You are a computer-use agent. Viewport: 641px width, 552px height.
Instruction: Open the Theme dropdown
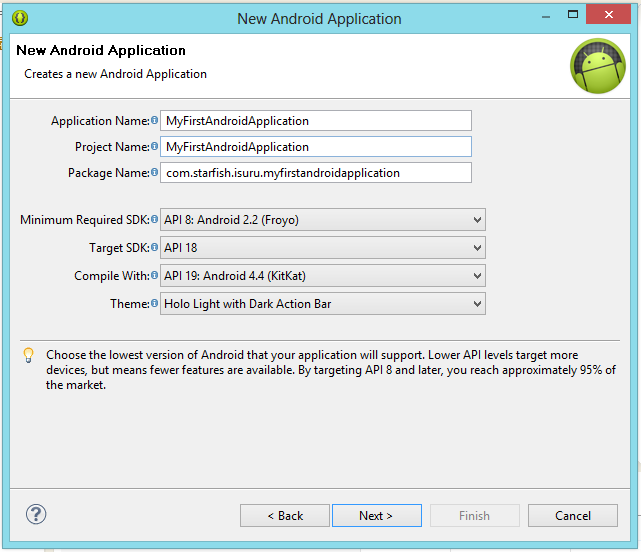[323, 304]
